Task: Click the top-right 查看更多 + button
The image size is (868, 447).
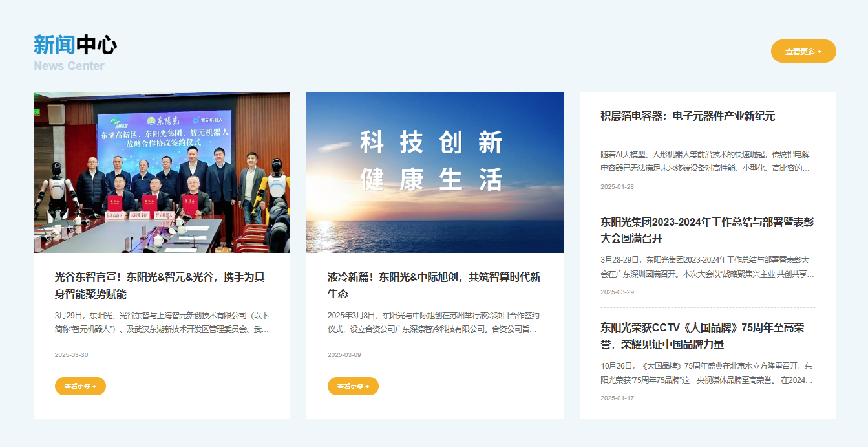Action: 803,51
